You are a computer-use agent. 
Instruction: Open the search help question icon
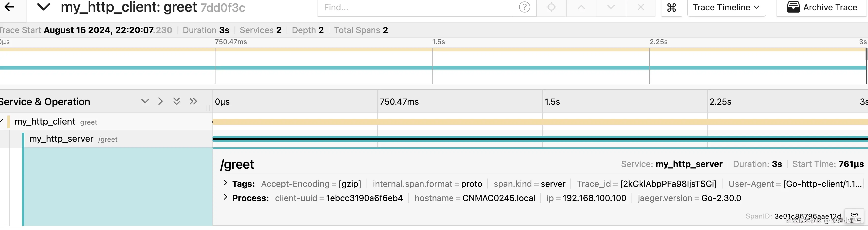[x=524, y=7]
